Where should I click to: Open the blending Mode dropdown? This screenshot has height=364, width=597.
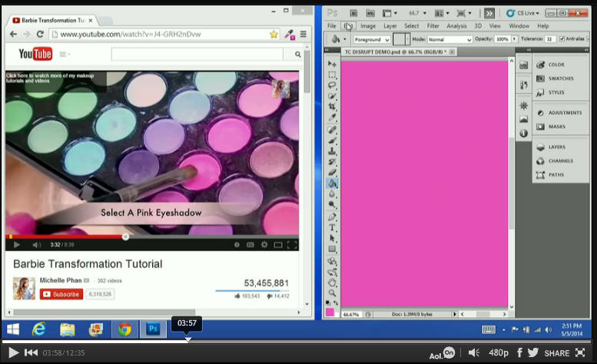click(x=449, y=40)
